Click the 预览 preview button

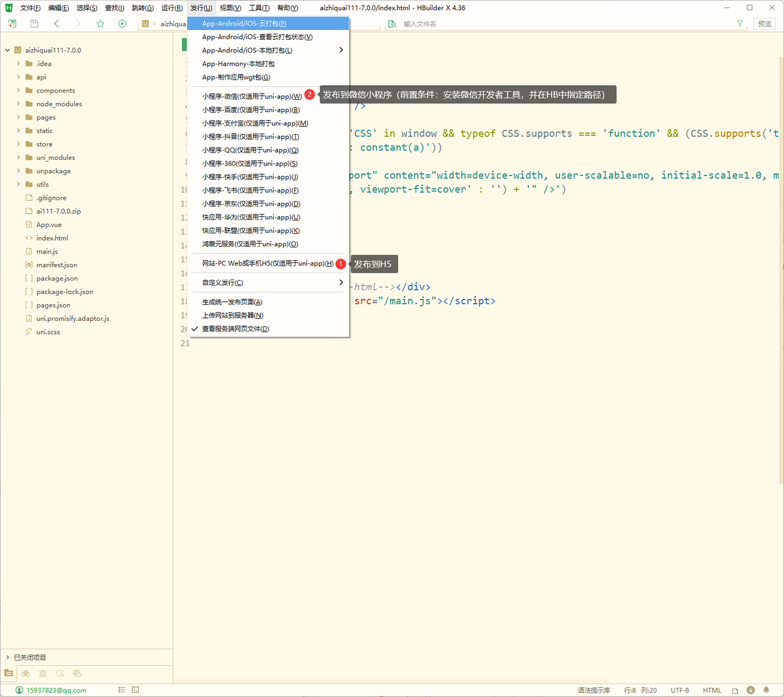click(x=764, y=24)
